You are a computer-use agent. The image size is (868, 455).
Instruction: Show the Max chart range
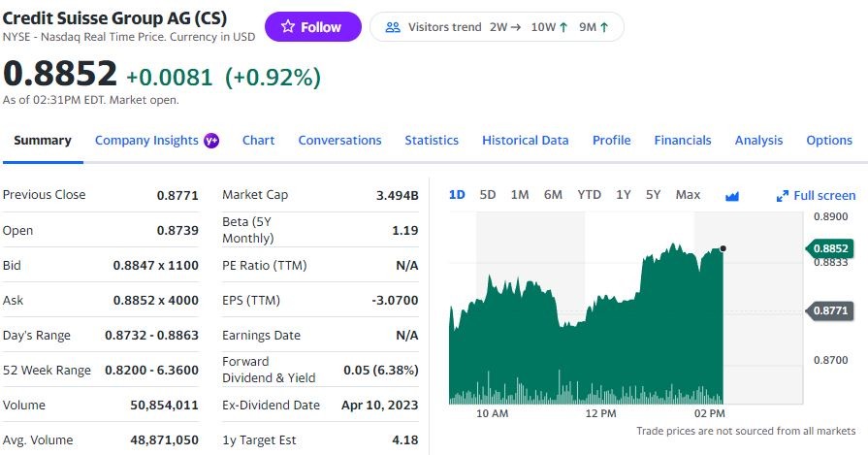click(x=688, y=195)
